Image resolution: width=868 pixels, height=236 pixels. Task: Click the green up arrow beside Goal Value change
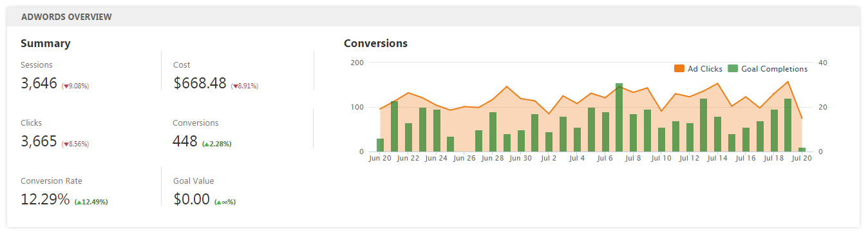coord(219,202)
